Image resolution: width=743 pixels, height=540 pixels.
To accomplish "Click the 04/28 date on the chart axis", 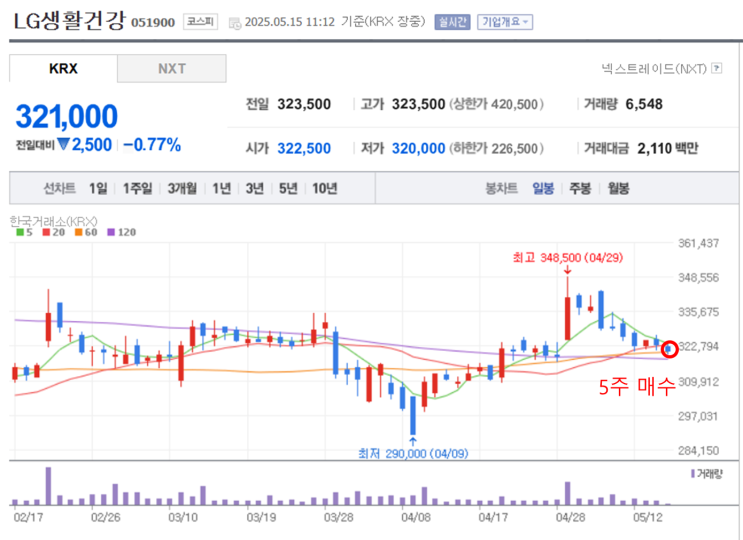I will pyautogui.click(x=570, y=517).
